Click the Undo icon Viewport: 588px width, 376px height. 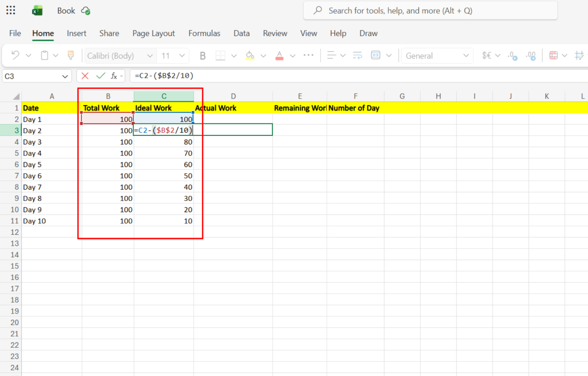coord(15,55)
